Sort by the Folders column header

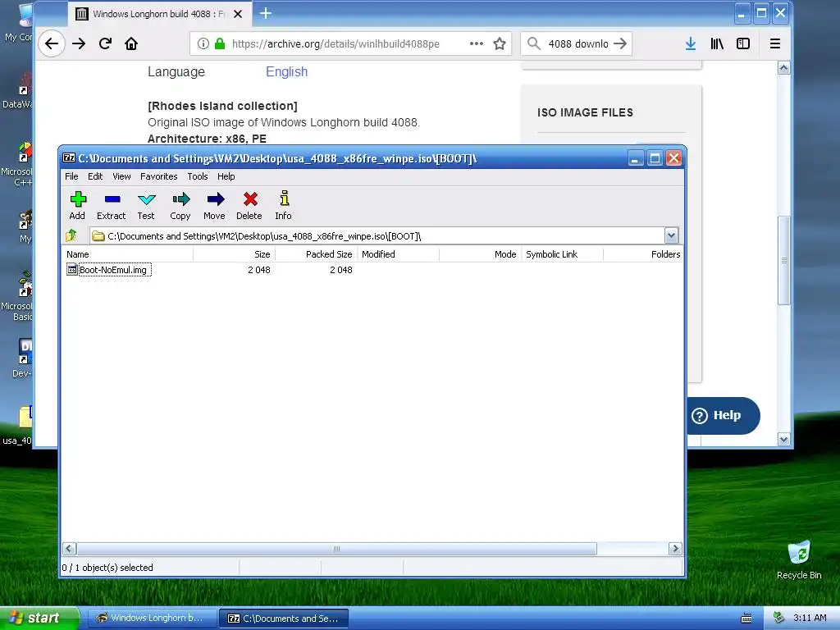tap(643, 254)
